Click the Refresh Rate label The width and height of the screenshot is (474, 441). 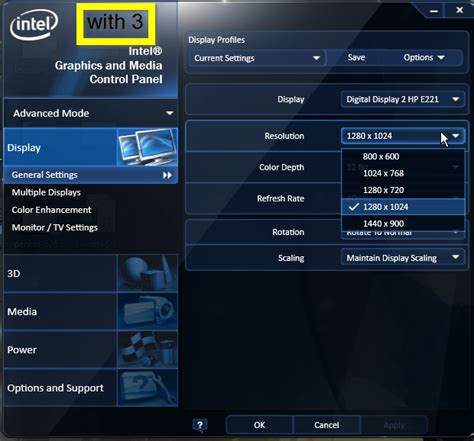pyautogui.click(x=280, y=198)
